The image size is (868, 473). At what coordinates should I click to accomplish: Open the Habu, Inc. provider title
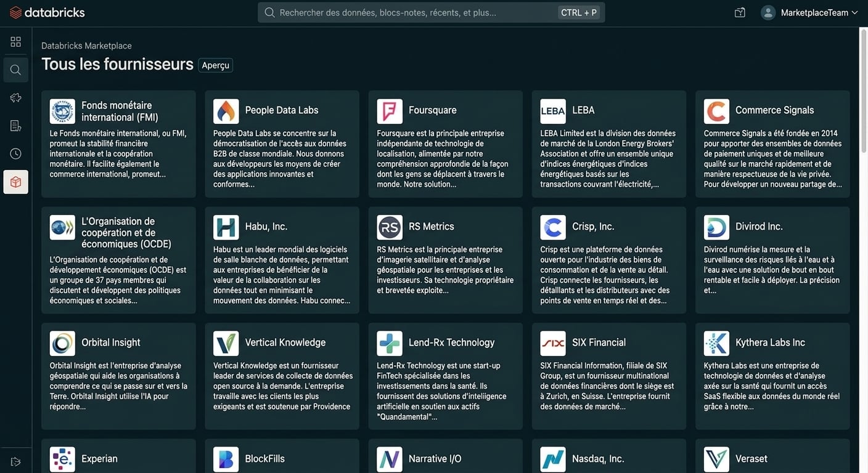tap(266, 227)
